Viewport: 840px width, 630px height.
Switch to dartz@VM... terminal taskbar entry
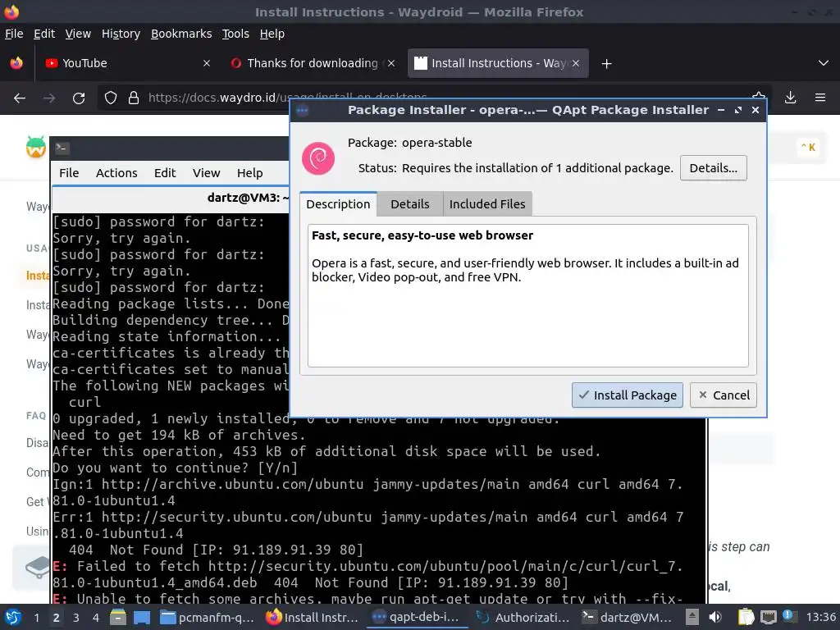point(627,618)
